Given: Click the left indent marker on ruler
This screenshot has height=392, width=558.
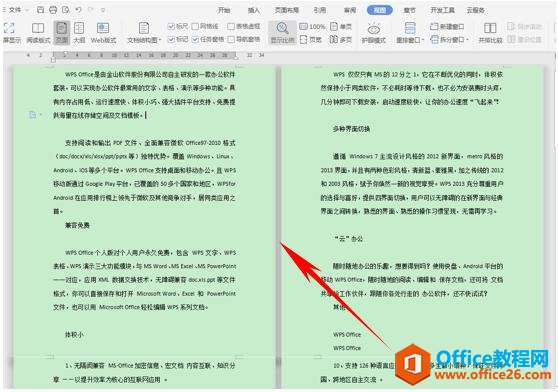Looking at the screenshot, I should (x=53, y=59).
